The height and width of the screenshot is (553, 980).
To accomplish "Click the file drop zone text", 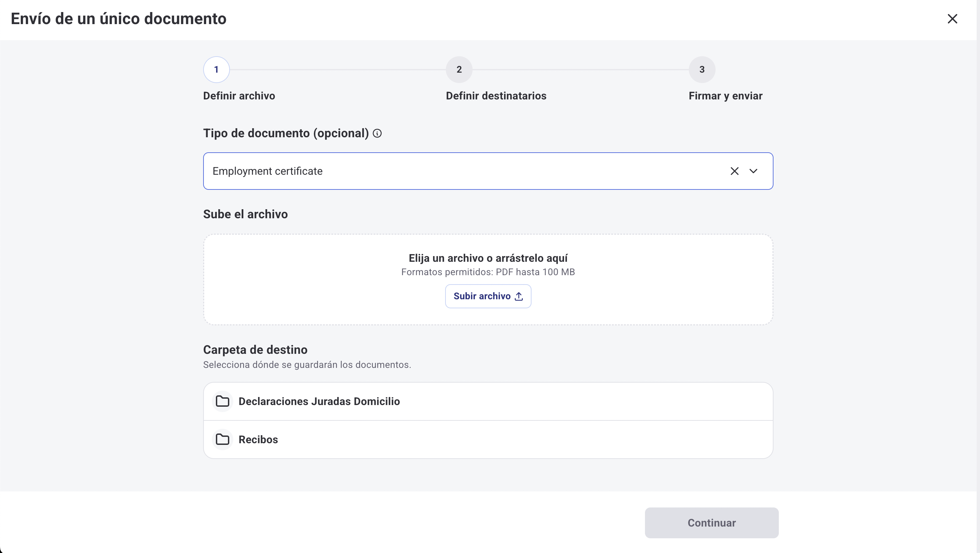I will pos(488,258).
